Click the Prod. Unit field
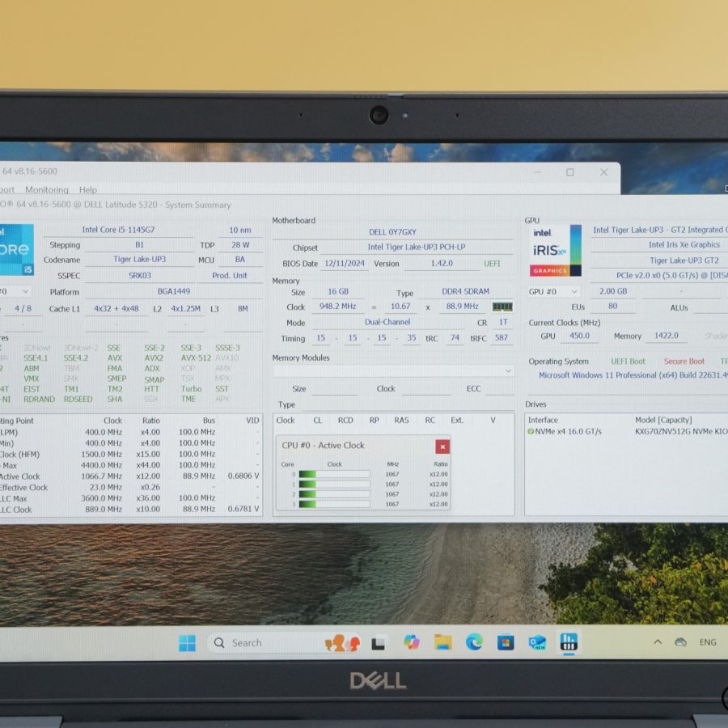The height and width of the screenshot is (728, 728). pos(230,275)
